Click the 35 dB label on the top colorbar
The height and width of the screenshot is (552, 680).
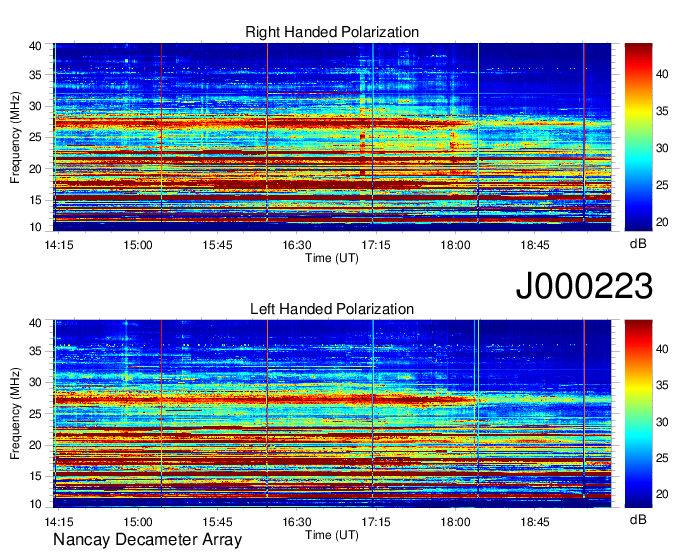pos(662,111)
